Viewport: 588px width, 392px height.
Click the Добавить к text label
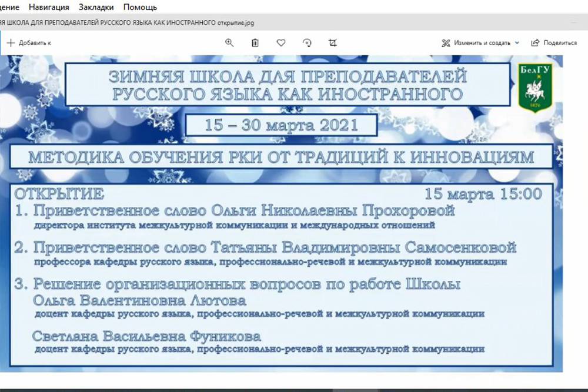pyautogui.click(x=35, y=43)
